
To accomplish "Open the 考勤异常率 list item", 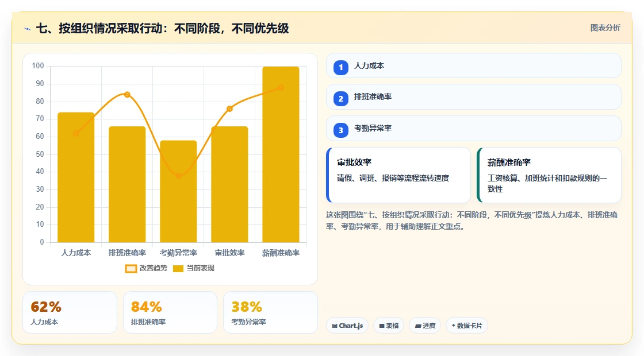I will 474,129.
